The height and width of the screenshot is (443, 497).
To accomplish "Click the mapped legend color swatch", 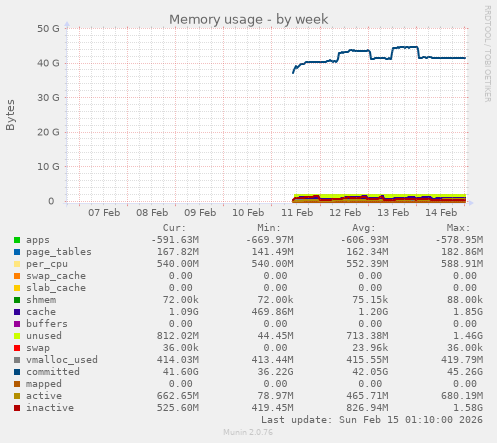I will tap(17, 384).
